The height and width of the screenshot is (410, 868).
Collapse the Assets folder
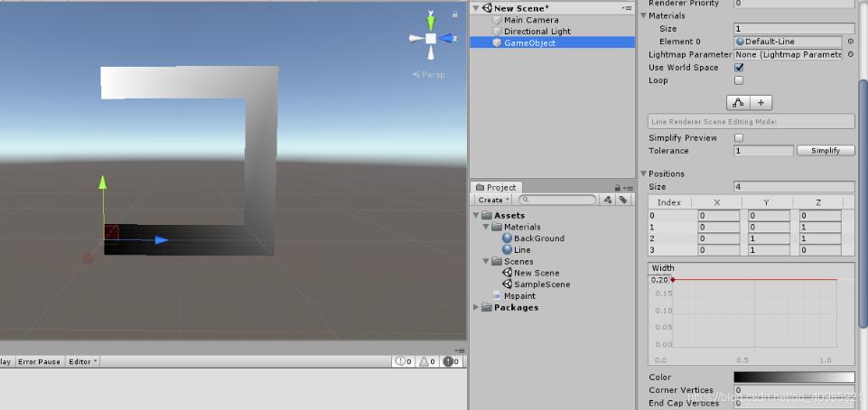[x=476, y=215]
